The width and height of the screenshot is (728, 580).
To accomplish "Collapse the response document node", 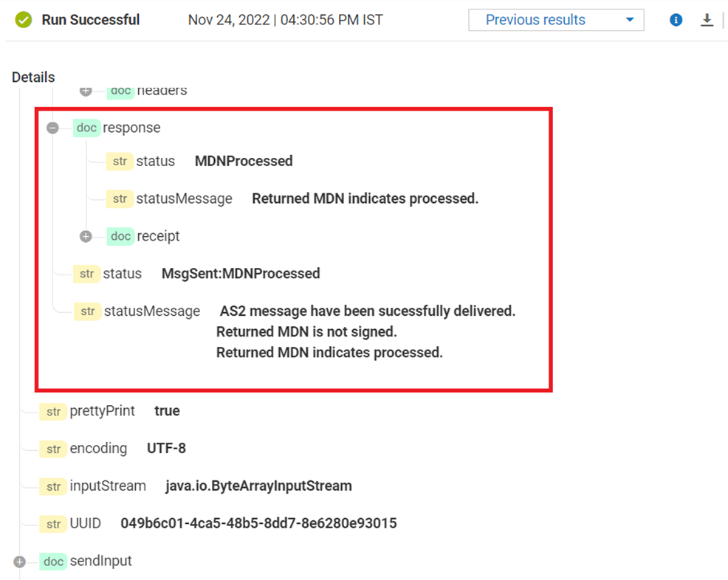I will 52,128.
